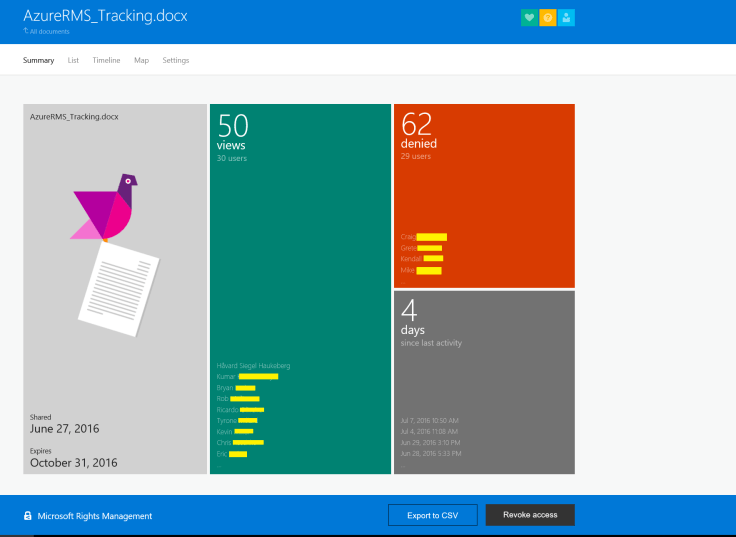Click the Jul 7, 2016 activity entry

429,420
